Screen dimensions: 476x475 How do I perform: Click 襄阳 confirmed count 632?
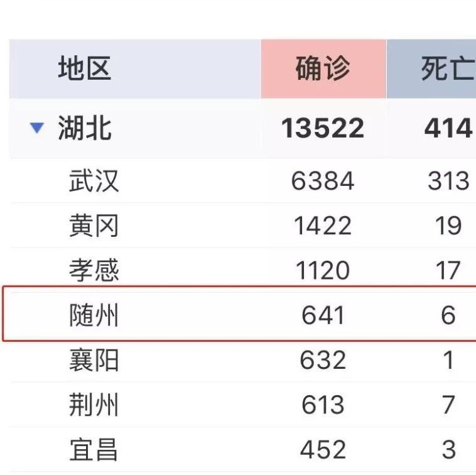click(x=323, y=360)
